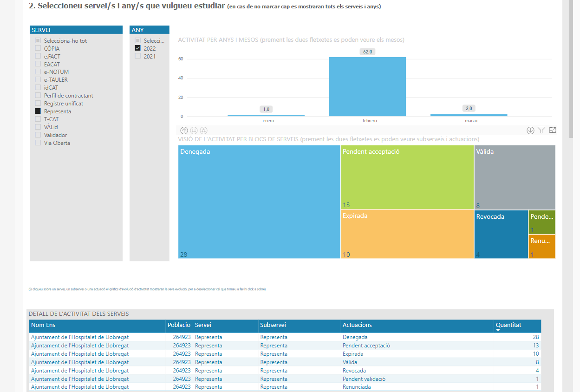Click the double-arrow next level icon
Viewport: 580px width, 392px height.
click(x=194, y=131)
